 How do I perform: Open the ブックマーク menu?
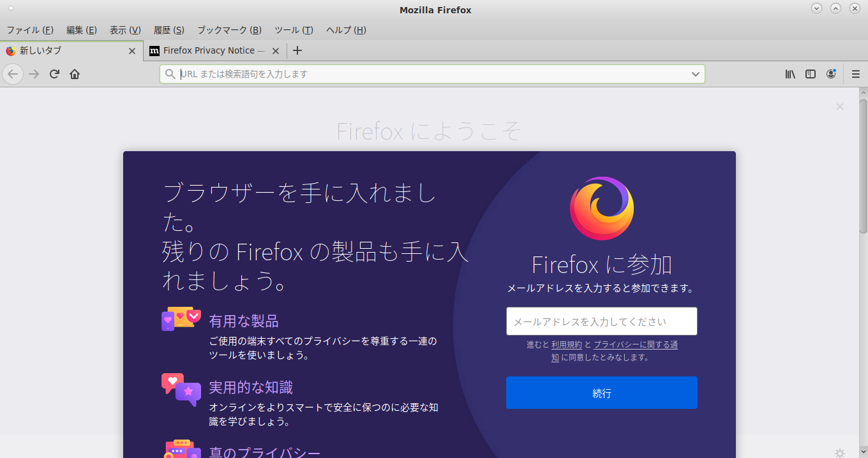coord(229,30)
